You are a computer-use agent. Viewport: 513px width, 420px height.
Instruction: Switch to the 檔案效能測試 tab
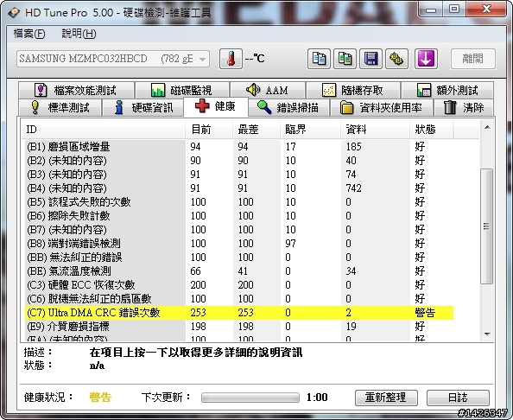[x=76, y=90]
